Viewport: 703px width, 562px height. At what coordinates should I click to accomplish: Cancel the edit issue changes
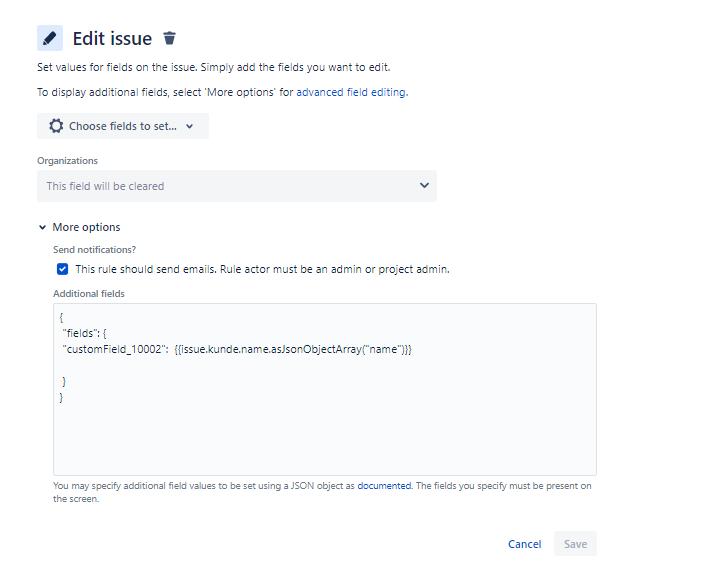(x=525, y=544)
